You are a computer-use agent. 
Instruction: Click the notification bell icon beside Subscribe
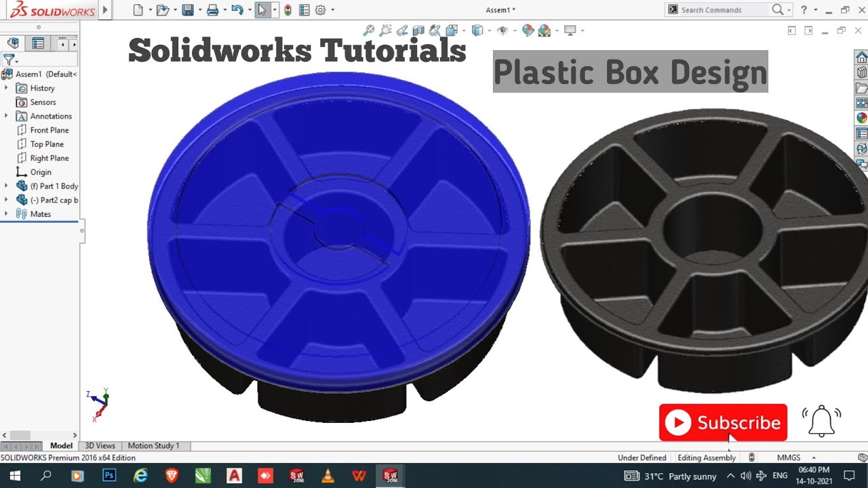coord(822,421)
